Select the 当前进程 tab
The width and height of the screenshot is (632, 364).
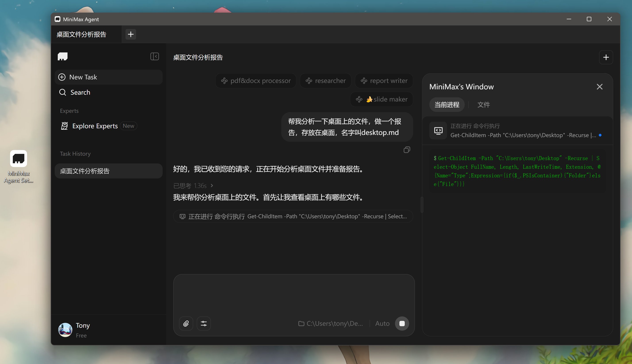[x=447, y=105]
